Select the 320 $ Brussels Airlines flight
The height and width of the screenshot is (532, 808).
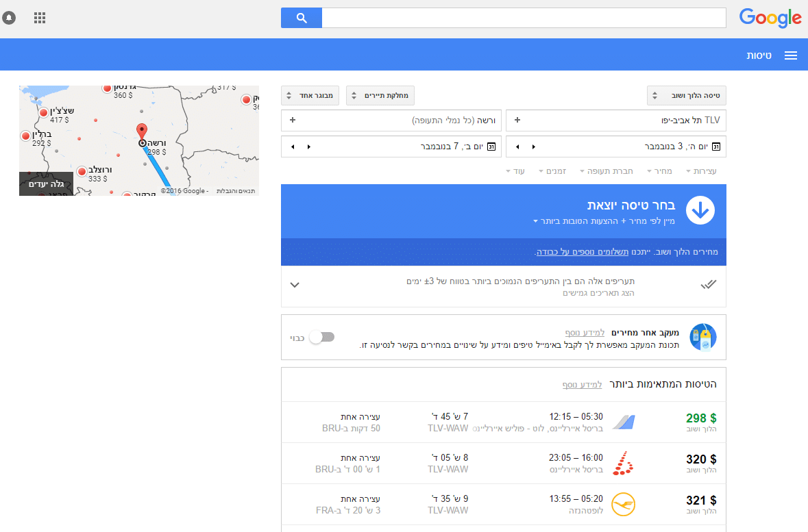[504, 464]
